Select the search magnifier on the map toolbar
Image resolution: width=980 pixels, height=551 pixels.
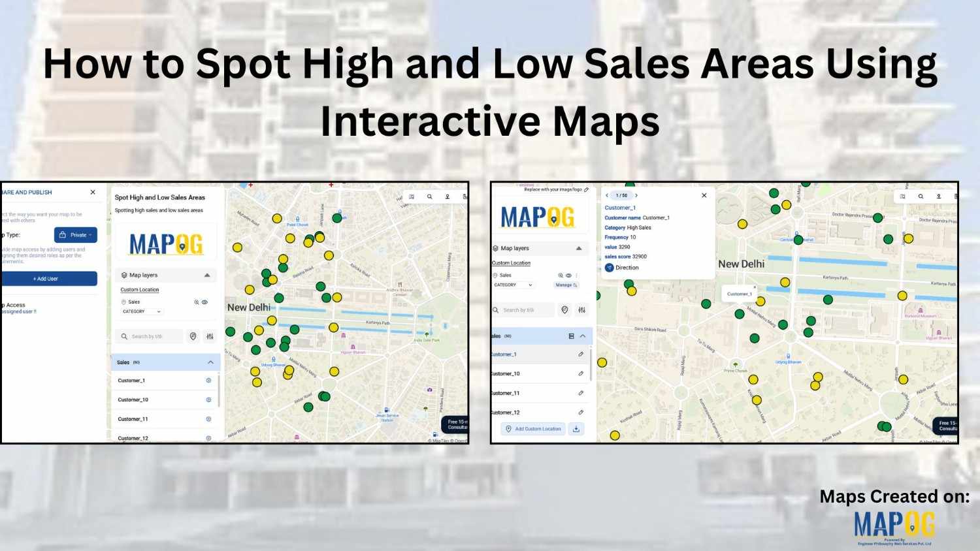[430, 196]
